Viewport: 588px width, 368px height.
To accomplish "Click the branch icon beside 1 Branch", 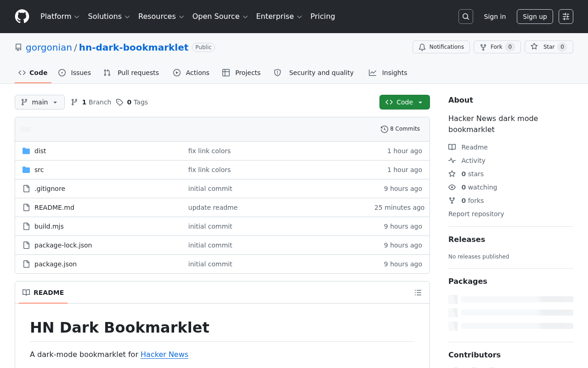I will [74, 102].
